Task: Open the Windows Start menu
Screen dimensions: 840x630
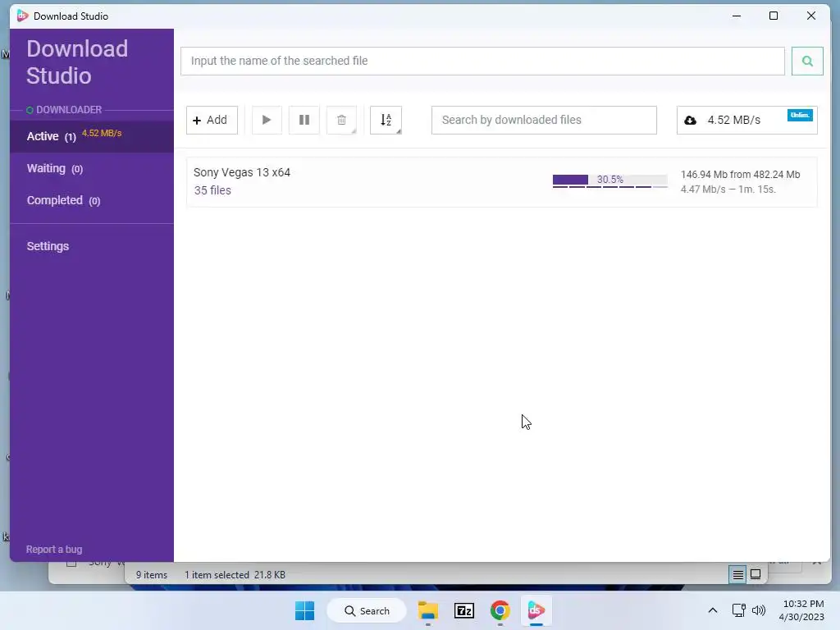Action: coord(304,610)
